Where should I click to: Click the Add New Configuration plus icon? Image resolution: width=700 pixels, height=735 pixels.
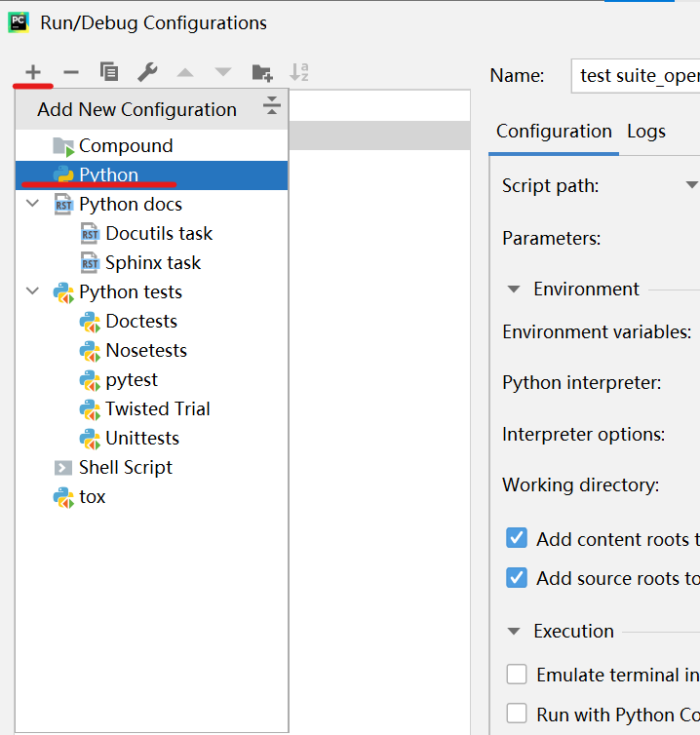(33, 72)
